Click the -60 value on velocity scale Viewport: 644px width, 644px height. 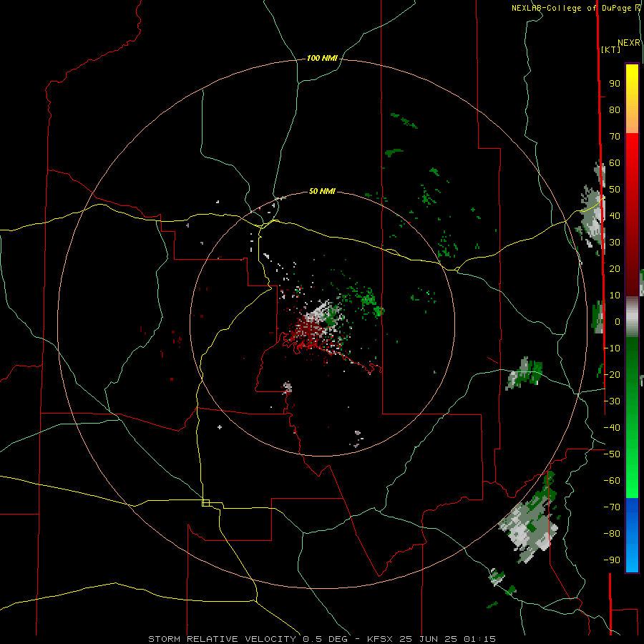pyautogui.click(x=612, y=481)
